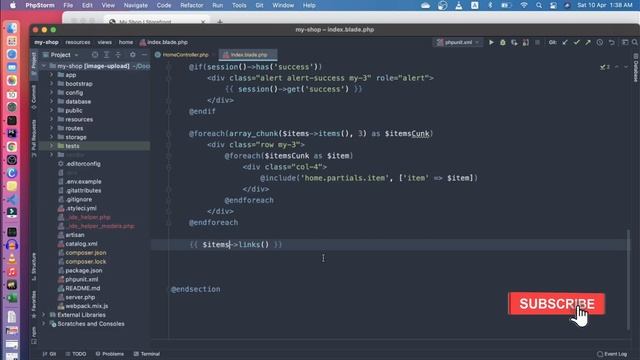Expand the config folder
Screen dimensions: 640x360
52,93
